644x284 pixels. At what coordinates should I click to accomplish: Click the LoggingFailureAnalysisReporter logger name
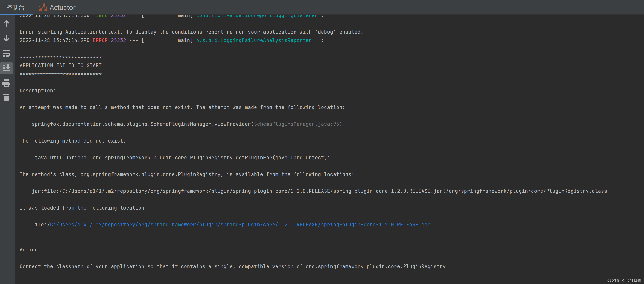coord(254,40)
